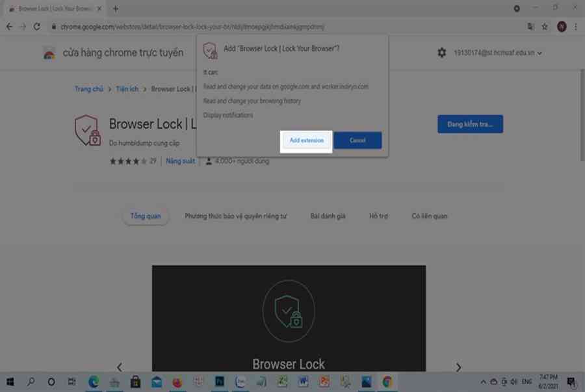The width and height of the screenshot is (585, 392).
Task: Click the Browser Lock preview image
Action: tap(289, 318)
